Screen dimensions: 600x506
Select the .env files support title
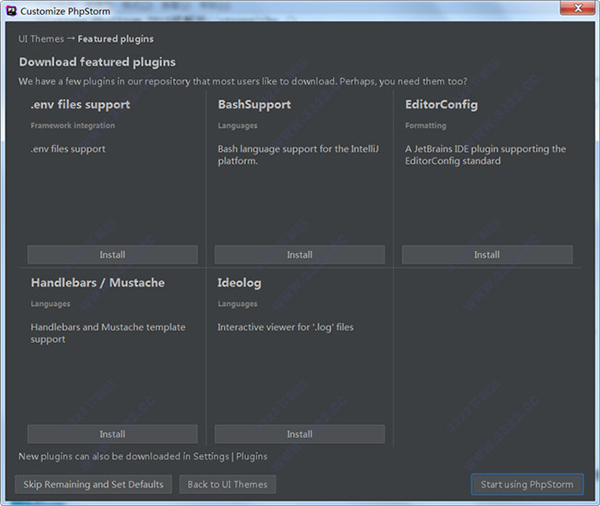80,104
